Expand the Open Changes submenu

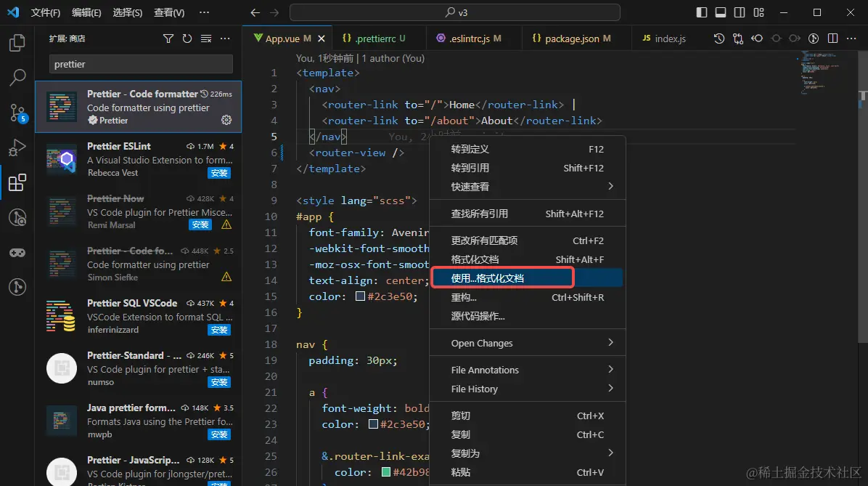528,343
